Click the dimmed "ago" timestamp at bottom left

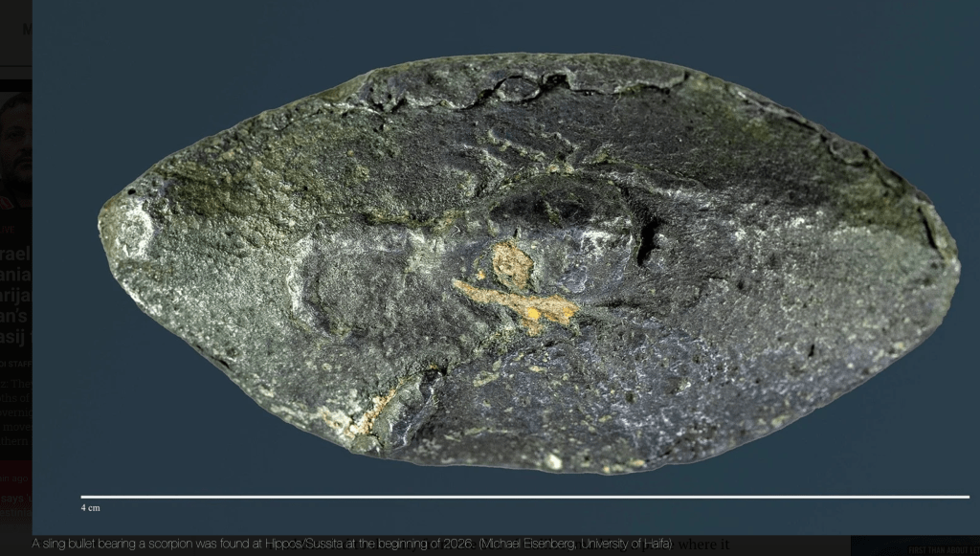pos(15,478)
